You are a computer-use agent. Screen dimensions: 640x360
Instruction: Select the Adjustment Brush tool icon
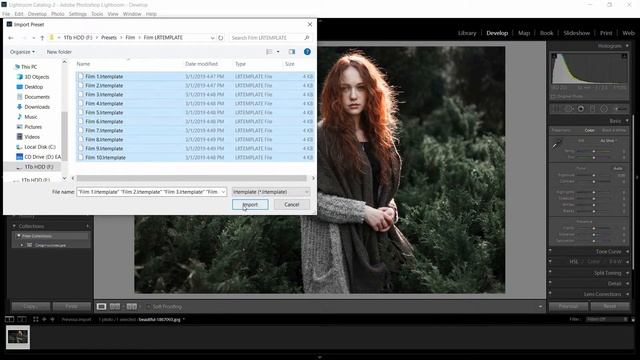pos(620,109)
